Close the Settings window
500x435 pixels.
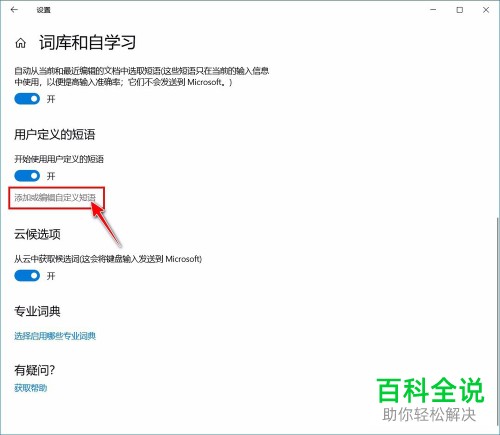486,10
